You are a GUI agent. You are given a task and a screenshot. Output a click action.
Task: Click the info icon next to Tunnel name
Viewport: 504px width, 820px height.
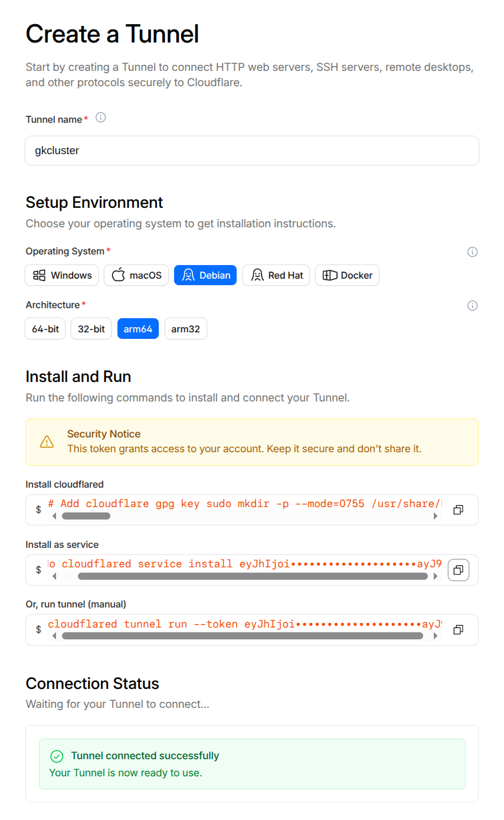pyautogui.click(x=101, y=118)
